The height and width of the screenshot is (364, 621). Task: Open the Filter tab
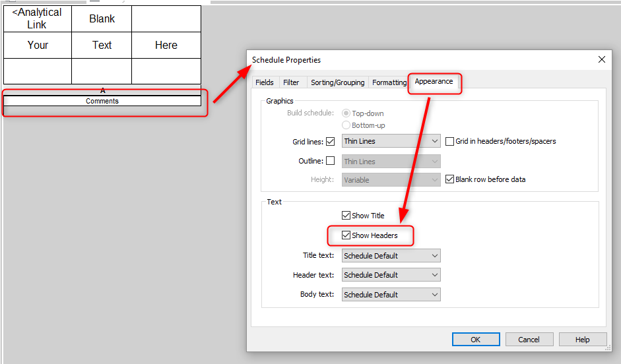(291, 82)
